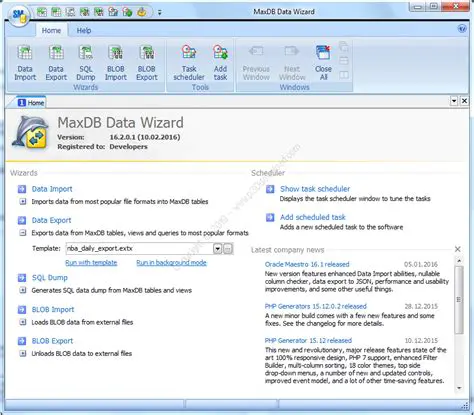This screenshot has width=474, height=415.
Task: Switch to the Help ribbon tab
Action: 84,30
